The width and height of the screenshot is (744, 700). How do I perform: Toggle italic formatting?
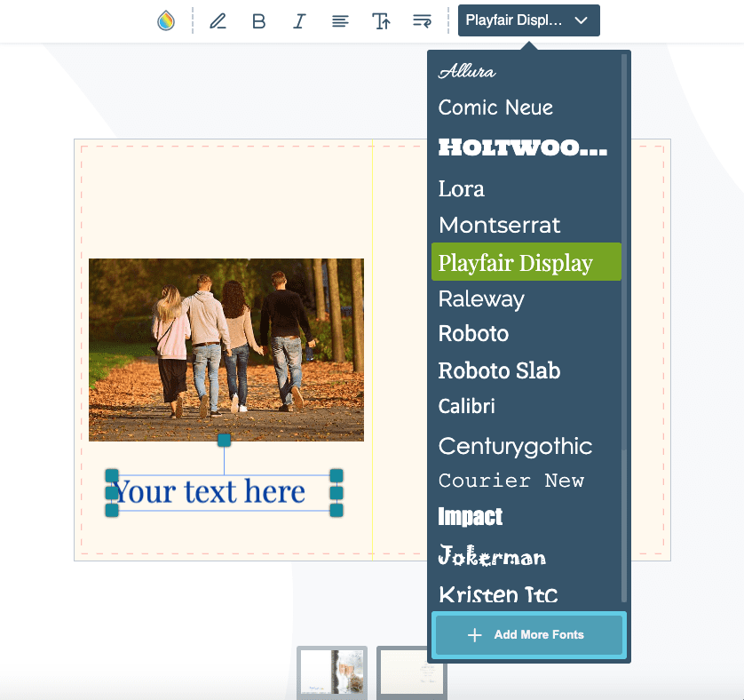point(299,21)
